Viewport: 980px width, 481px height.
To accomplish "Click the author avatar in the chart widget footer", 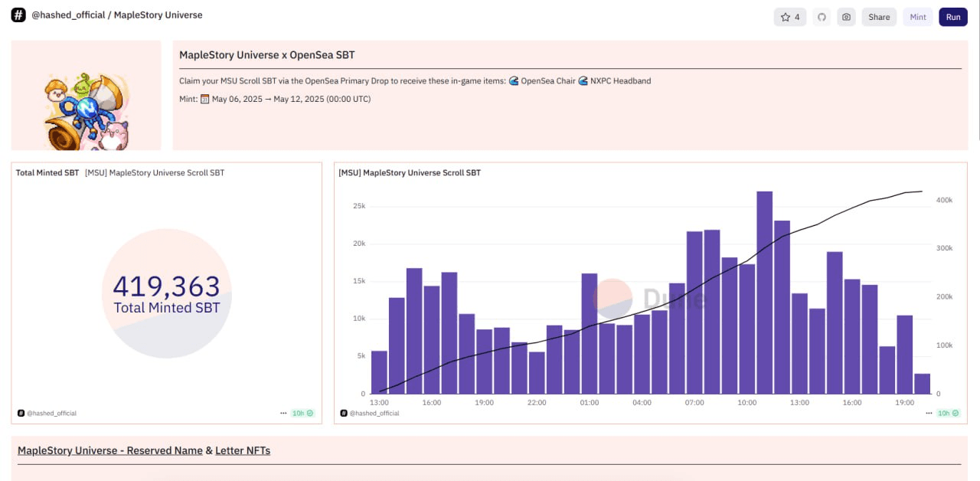I will pyautogui.click(x=344, y=413).
